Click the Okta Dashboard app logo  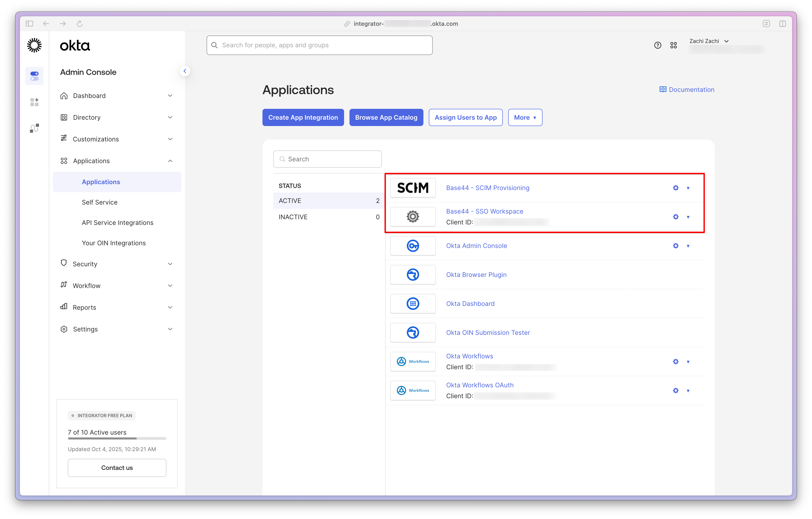(x=413, y=304)
